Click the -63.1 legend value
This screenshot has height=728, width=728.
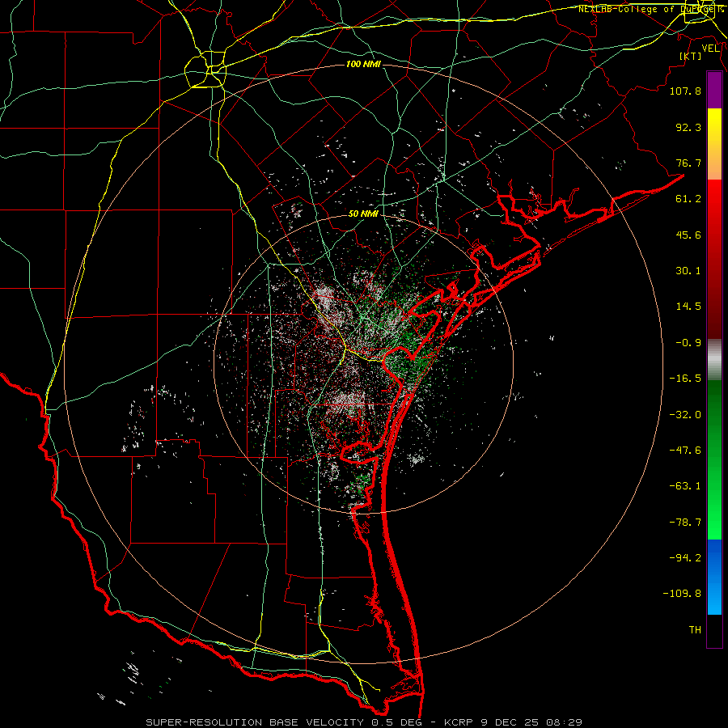685,486
